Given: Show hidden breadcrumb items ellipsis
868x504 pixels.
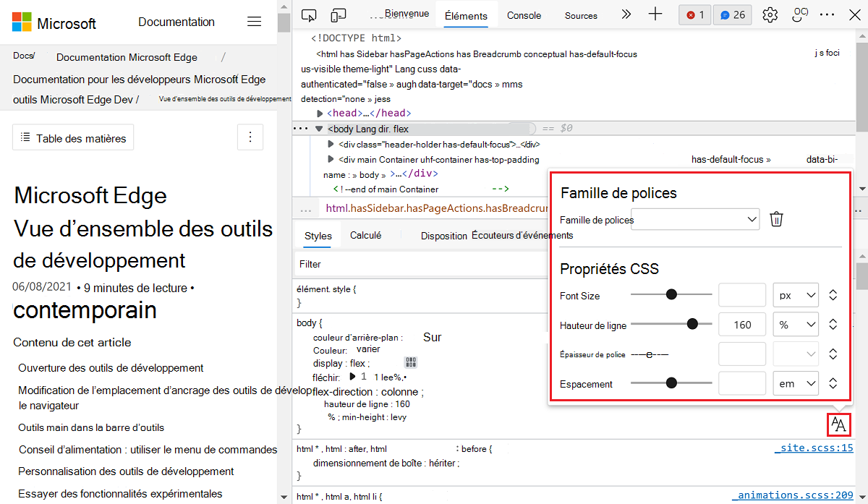Looking at the screenshot, I should (x=306, y=208).
